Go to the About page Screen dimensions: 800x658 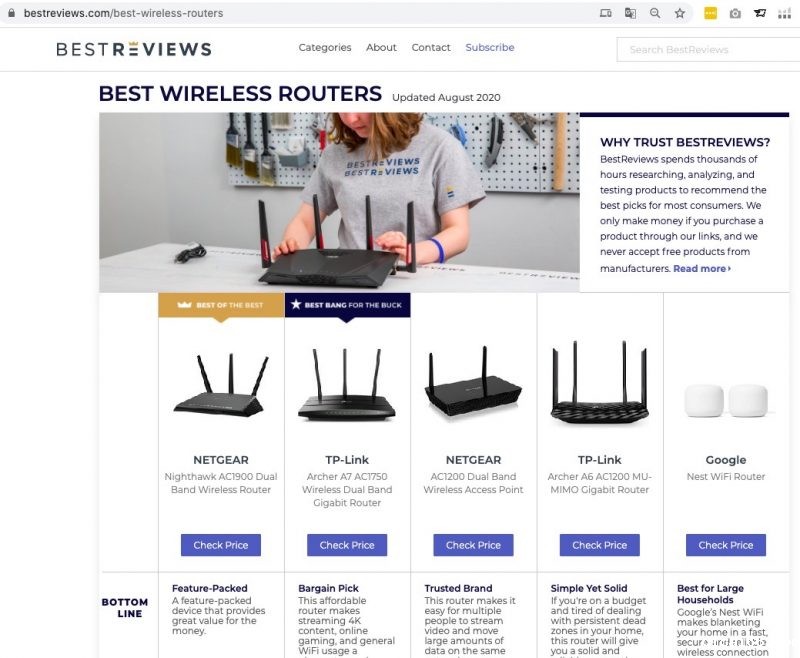pos(381,47)
